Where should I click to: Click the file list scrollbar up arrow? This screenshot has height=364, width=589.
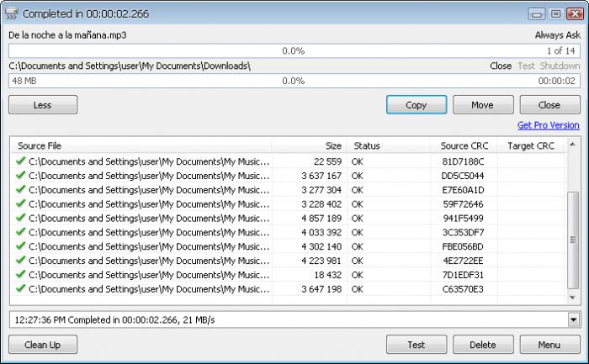click(572, 144)
